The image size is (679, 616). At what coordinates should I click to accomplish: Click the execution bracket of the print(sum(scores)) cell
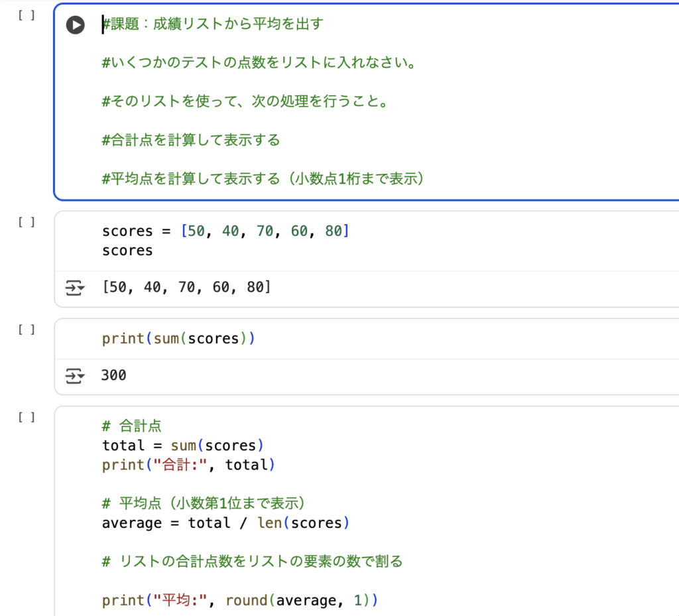tap(27, 330)
